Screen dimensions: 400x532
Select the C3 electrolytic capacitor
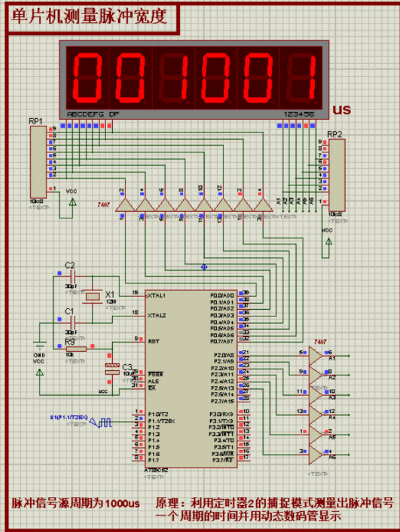coord(112,369)
